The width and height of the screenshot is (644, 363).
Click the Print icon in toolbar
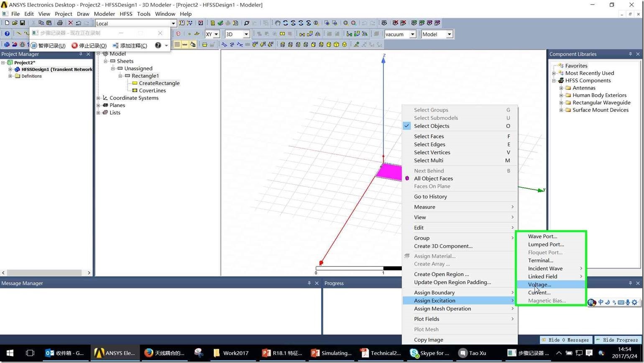[x=59, y=23]
